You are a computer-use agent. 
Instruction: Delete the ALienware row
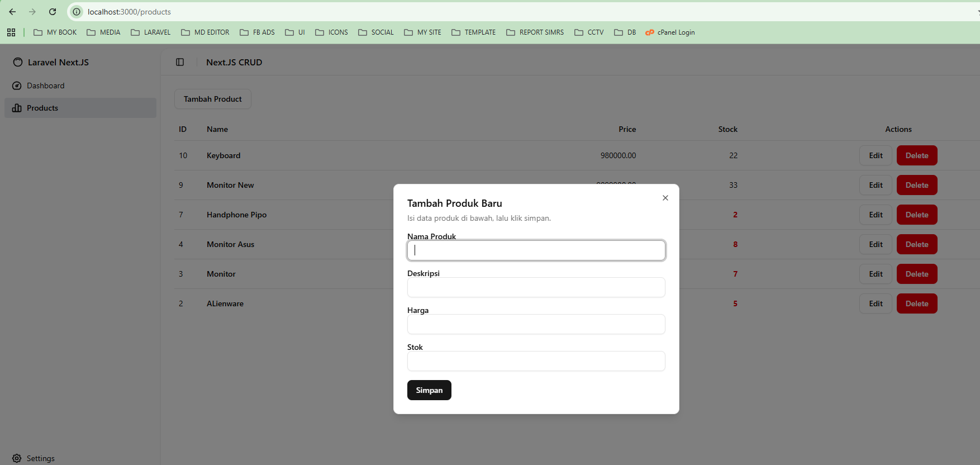coord(917,303)
